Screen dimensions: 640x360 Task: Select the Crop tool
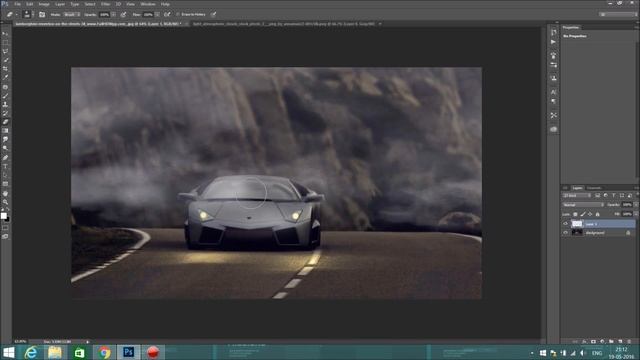[5, 69]
